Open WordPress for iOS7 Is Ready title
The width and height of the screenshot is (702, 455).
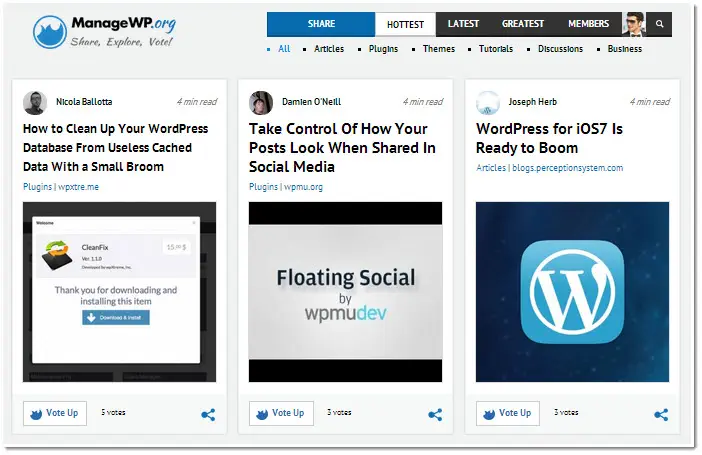549,138
